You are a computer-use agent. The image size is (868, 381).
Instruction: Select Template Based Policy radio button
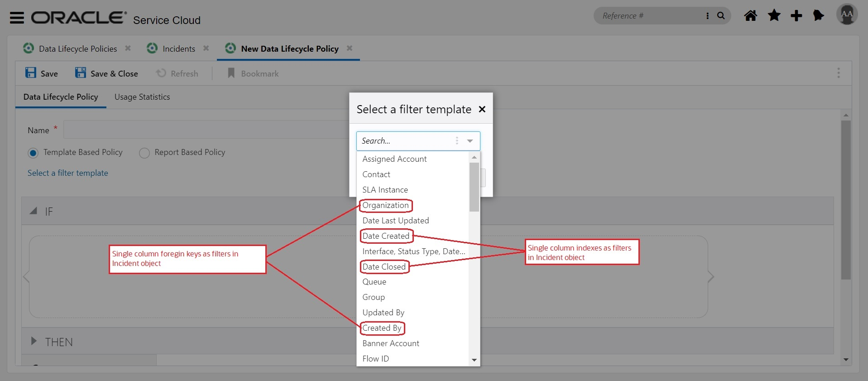[33, 153]
